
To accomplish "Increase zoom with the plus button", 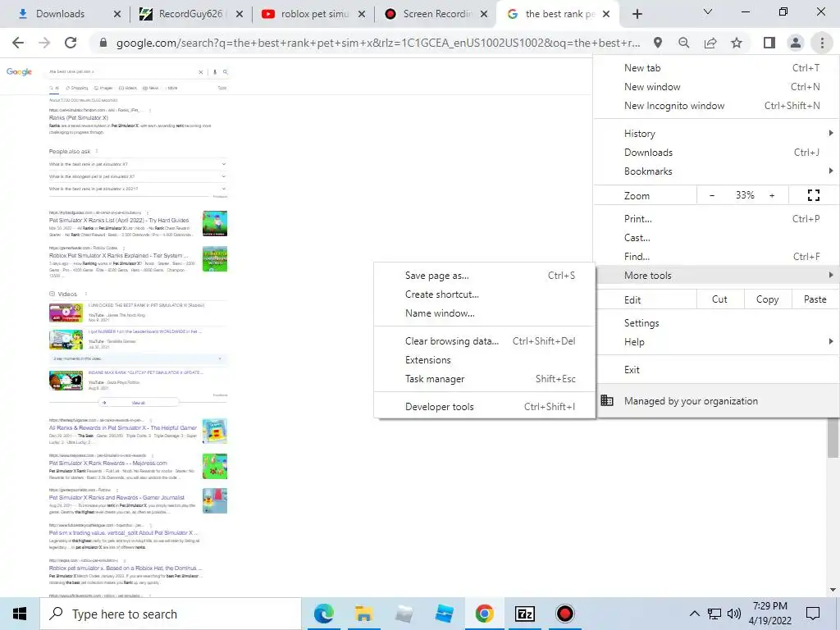I will (772, 195).
